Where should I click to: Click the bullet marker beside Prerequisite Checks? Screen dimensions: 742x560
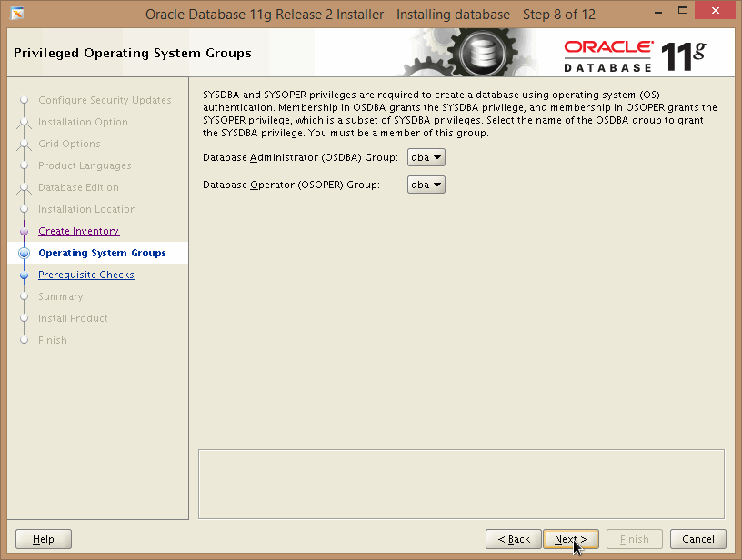tap(24, 275)
